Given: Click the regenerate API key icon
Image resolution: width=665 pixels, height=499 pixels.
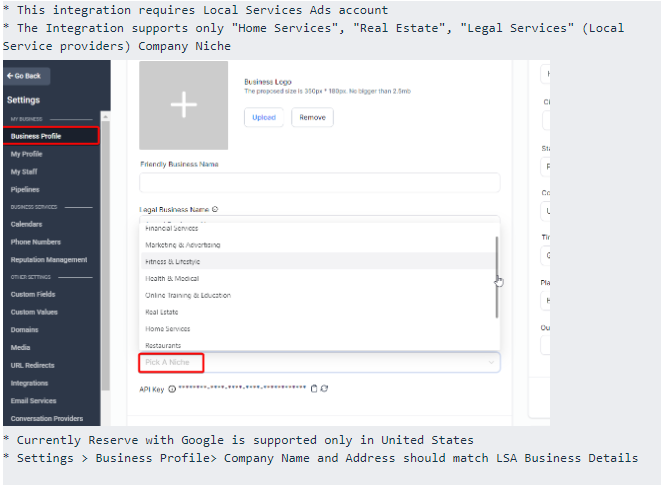Looking at the screenshot, I should pyautogui.click(x=324, y=388).
